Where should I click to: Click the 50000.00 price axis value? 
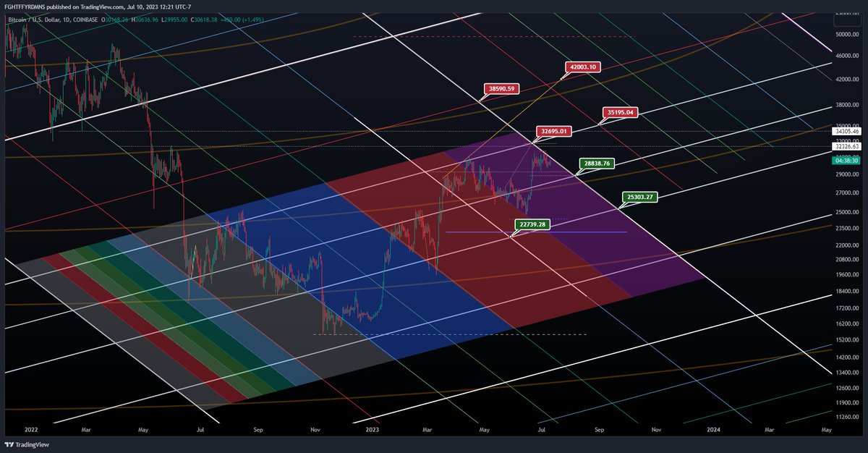(x=846, y=34)
